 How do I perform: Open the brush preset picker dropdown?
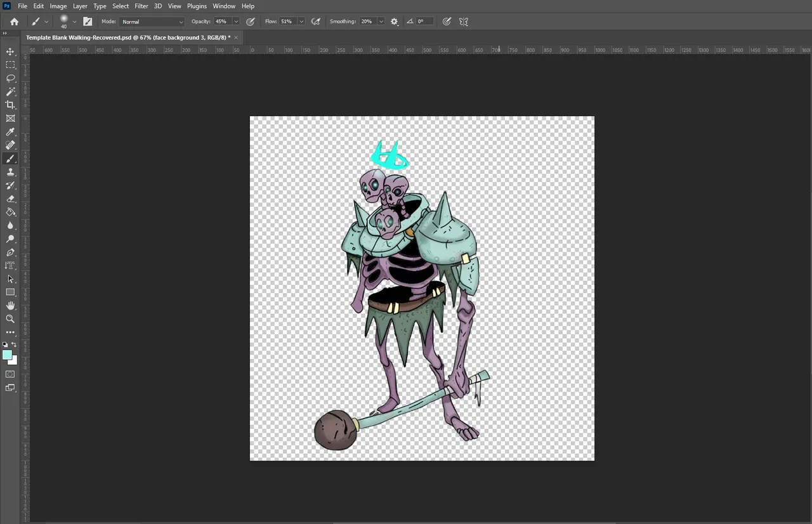(74, 22)
